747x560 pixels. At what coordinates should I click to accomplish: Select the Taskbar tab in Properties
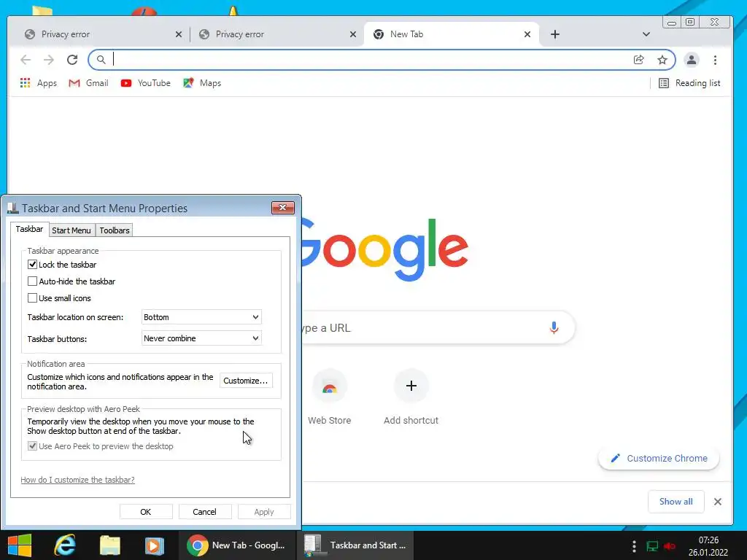[x=29, y=229]
